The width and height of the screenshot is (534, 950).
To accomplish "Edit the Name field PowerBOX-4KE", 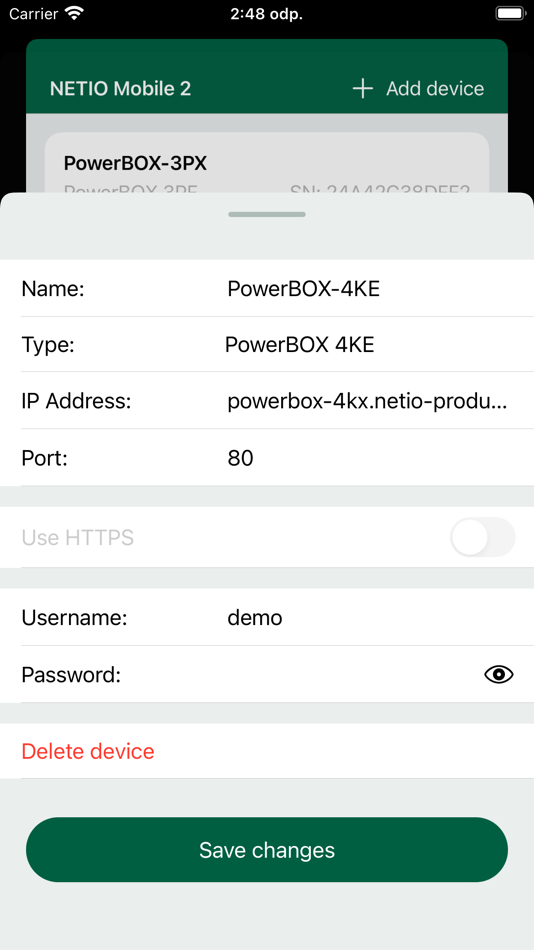I will (303, 289).
